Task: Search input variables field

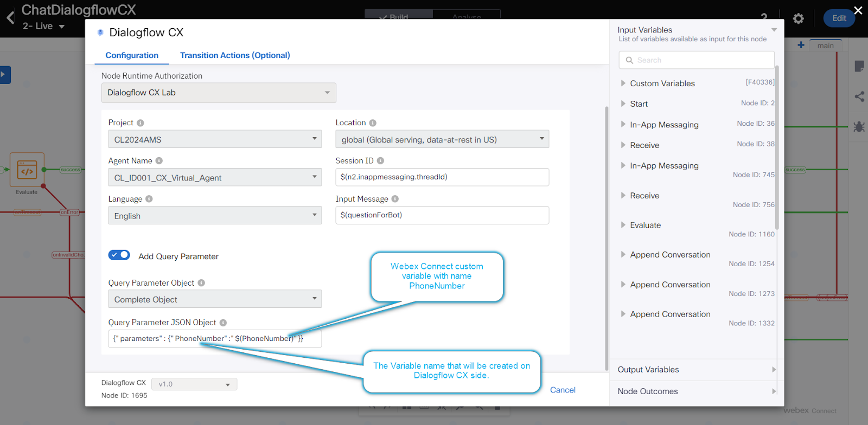Action: tap(697, 60)
